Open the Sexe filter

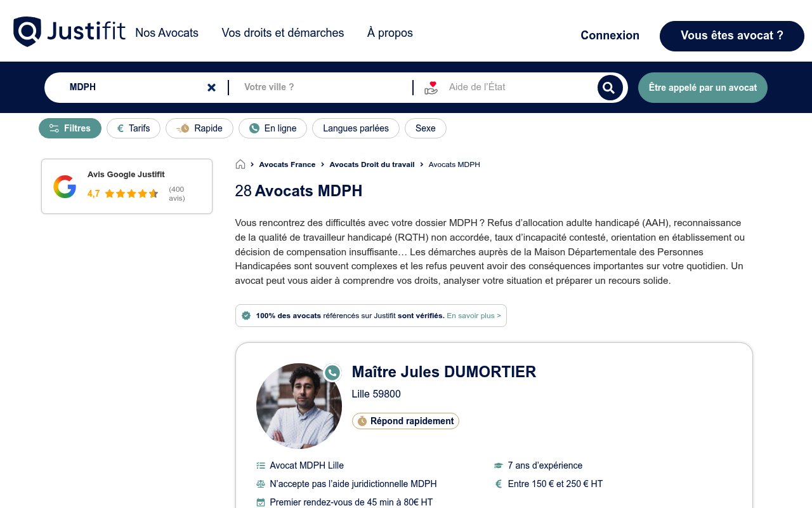pyautogui.click(x=426, y=128)
